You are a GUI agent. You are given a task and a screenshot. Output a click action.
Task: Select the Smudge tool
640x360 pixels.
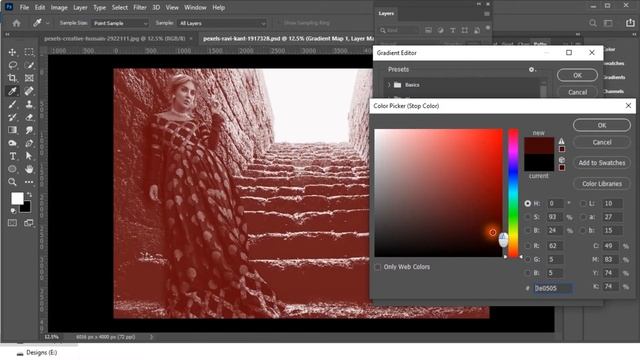(29, 130)
